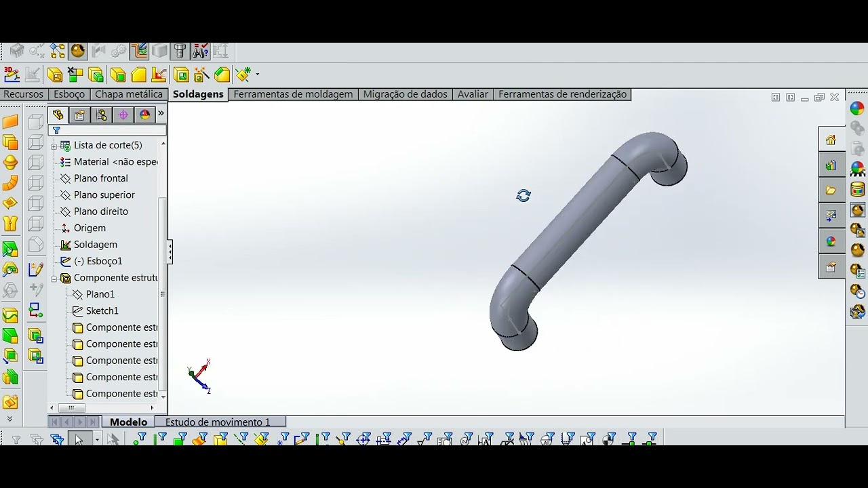
Task: Open Custom Properties task pane
Action: (831, 267)
